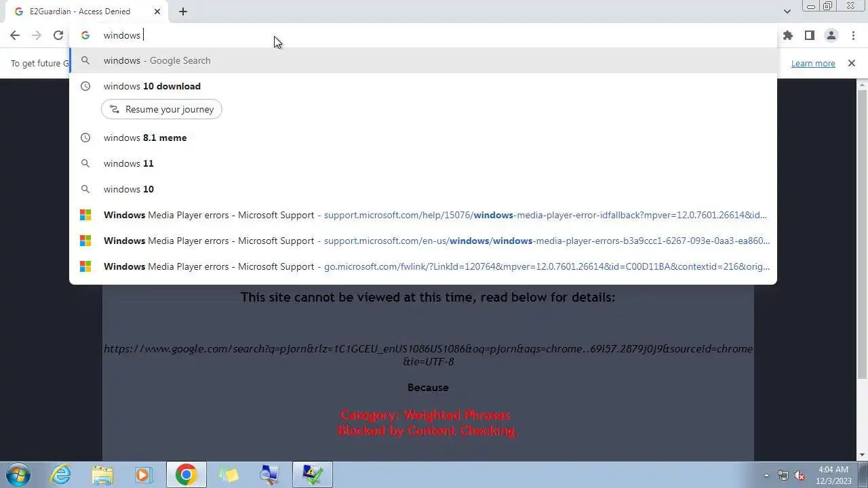Click clock icon beside 'windows 8.1 meme'

tap(85, 138)
